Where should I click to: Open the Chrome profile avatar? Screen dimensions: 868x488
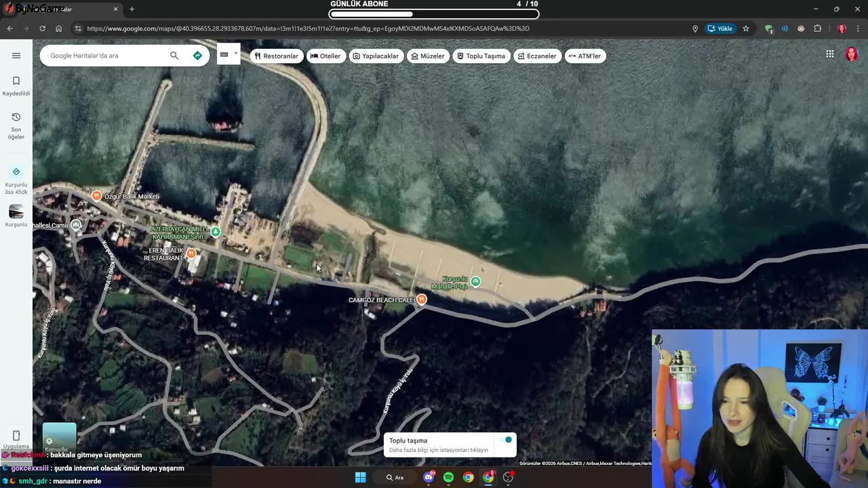pos(842,28)
